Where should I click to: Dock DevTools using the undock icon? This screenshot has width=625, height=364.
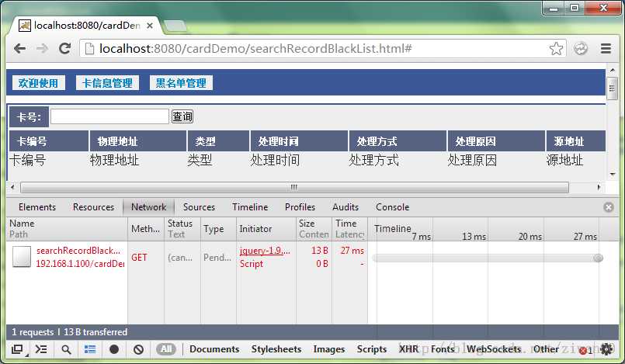17,350
